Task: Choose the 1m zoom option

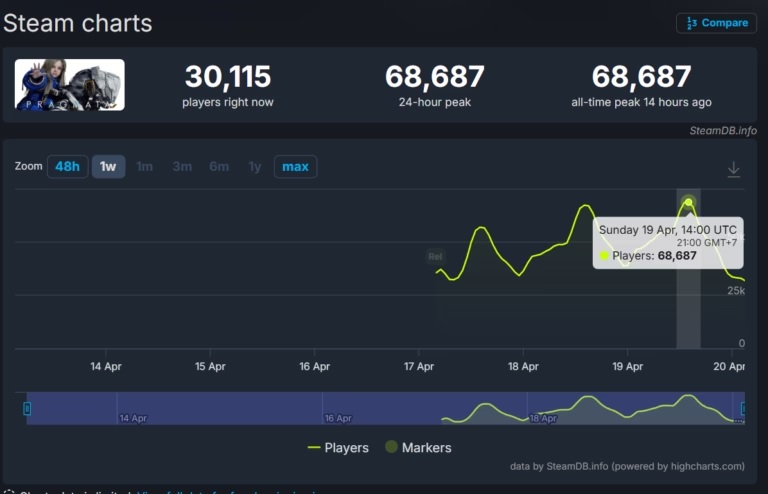Action: pyautogui.click(x=144, y=167)
